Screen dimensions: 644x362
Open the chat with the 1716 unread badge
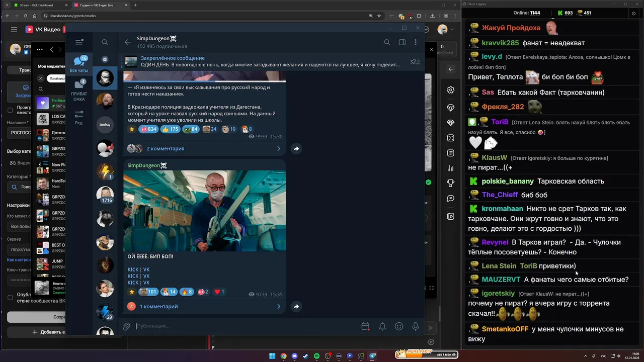click(x=105, y=194)
